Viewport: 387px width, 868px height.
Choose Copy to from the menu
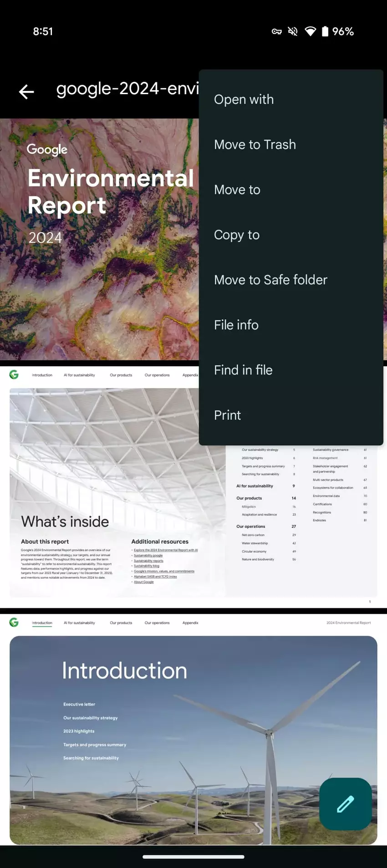pos(236,235)
